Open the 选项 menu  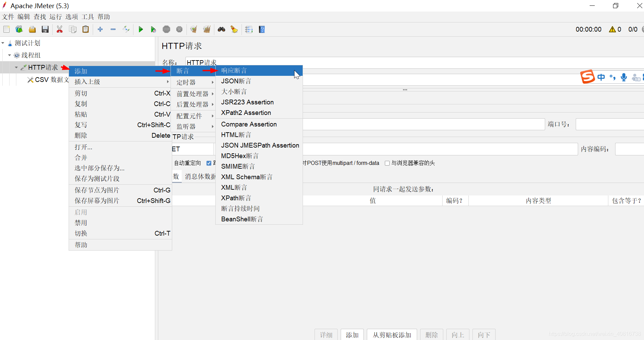pyautogui.click(x=72, y=17)
